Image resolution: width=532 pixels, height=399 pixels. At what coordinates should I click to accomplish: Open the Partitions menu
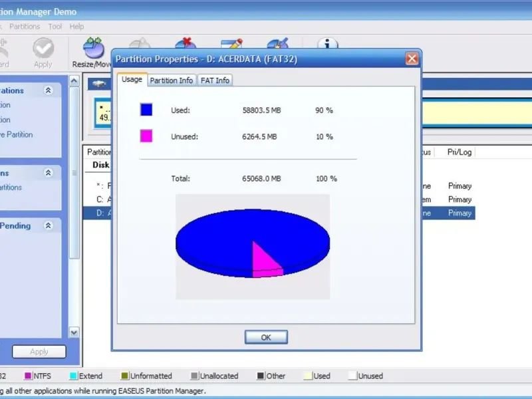coord(25,27)
